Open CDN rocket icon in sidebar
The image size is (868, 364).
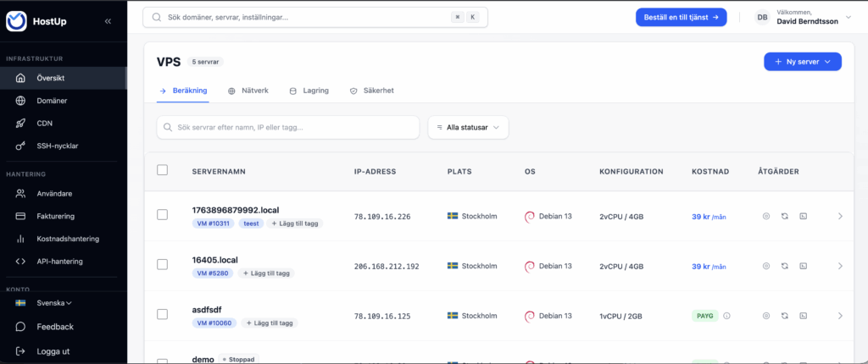(20, 124)
